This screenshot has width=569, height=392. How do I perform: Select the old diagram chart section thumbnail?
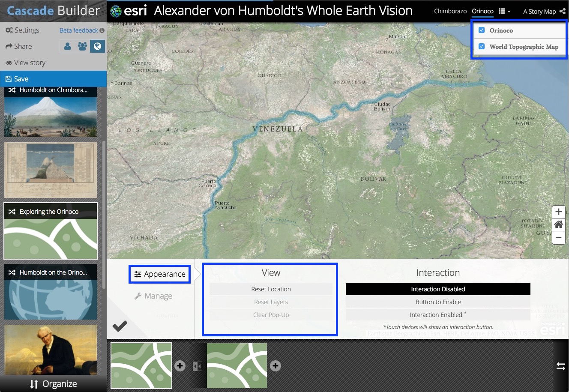pyautogui.click(x=51, y=170)
